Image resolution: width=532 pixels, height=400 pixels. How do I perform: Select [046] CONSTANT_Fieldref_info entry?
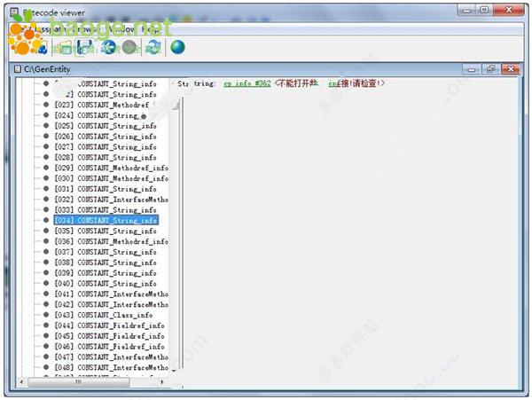110,347
